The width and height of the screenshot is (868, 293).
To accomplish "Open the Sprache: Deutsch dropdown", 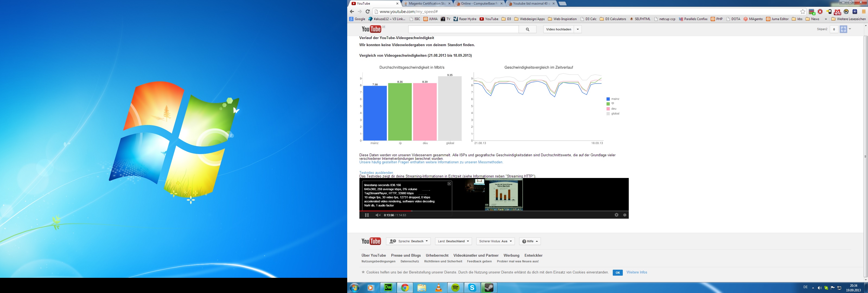I will (408, 241).
